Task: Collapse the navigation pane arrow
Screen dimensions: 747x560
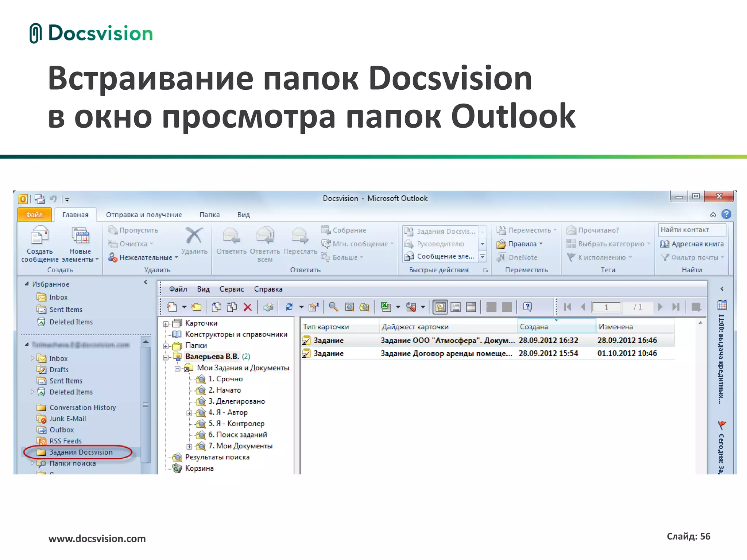Action: (145, 282)
